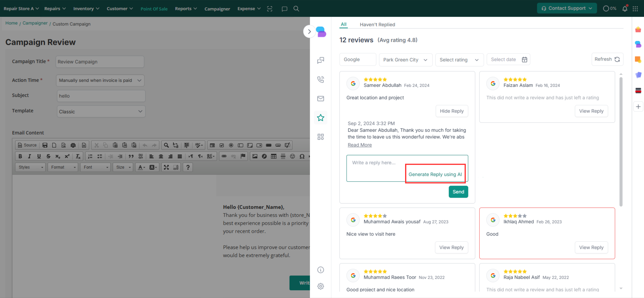Open the Repairs menu

[55, 9]
